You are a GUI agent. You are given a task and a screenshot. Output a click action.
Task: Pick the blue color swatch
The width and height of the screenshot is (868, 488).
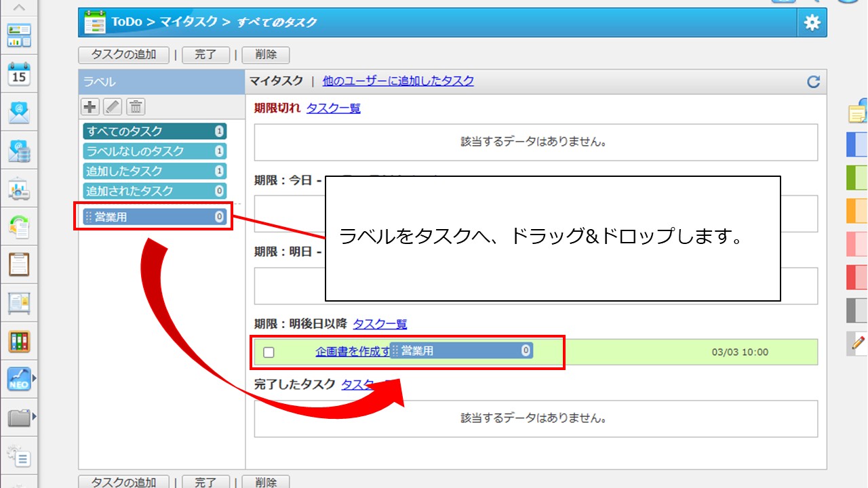858,144
